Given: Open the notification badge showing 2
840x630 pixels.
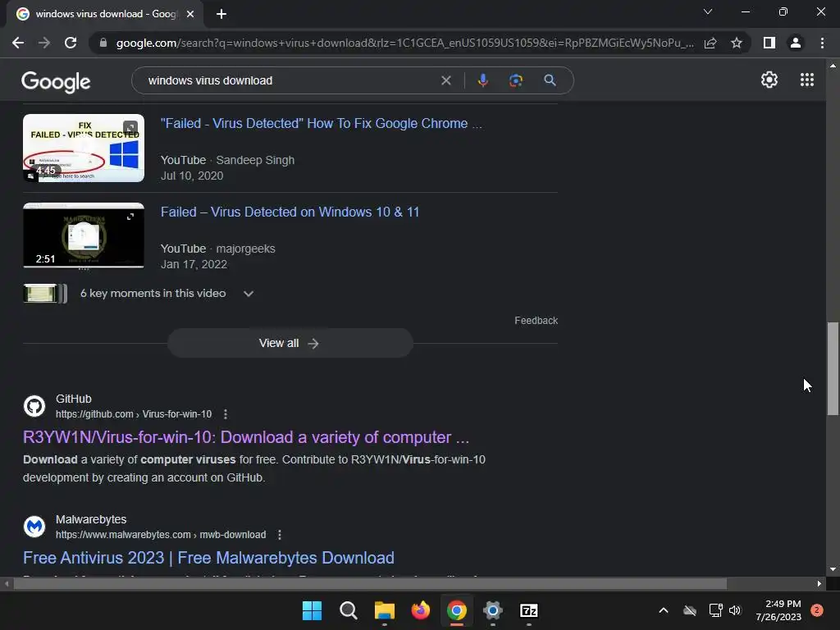Looking at the screenshot, I should coord(817,610).
